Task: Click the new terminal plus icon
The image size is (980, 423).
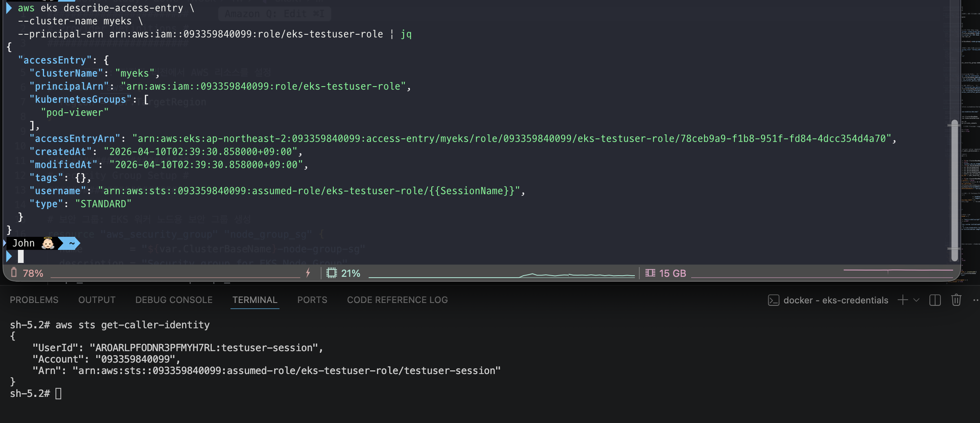Action: point(903,300)
